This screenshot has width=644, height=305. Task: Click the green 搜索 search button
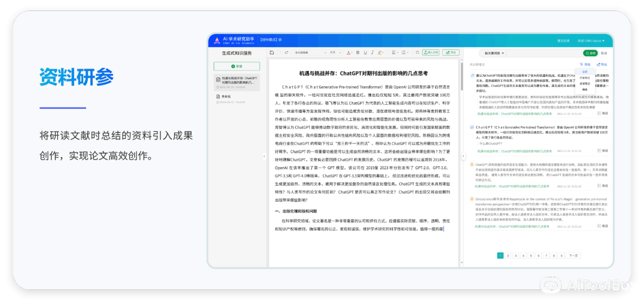[591, 53]
